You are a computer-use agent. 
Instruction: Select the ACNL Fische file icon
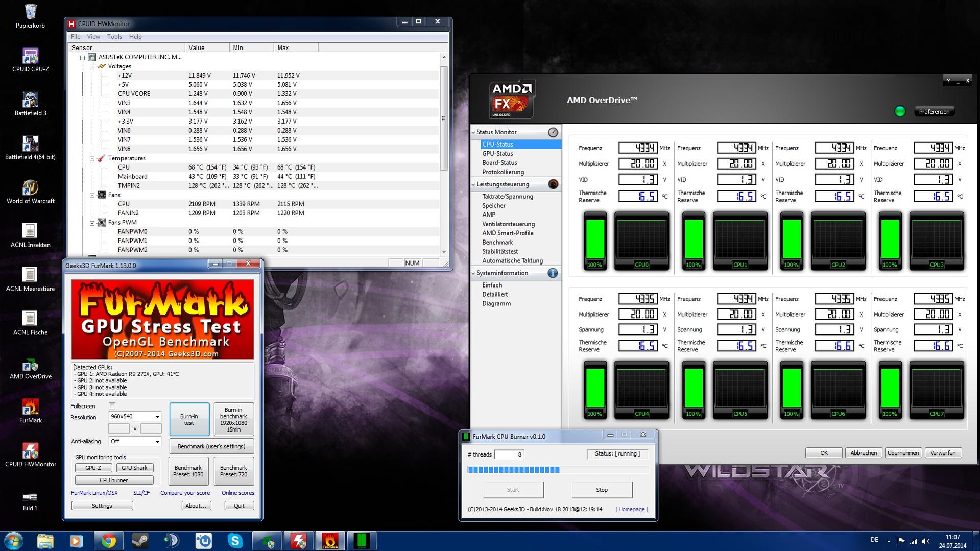[x=30, y=324]
